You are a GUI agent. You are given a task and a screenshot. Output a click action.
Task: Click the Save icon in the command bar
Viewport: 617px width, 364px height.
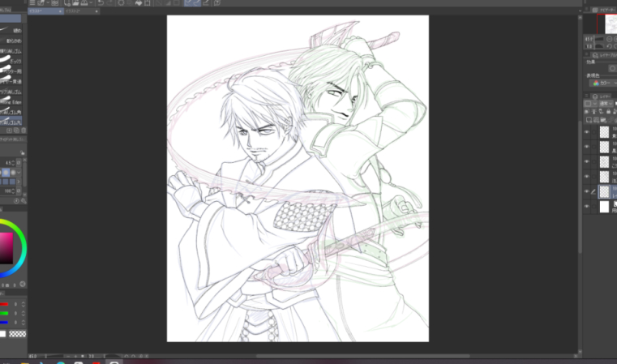point(84,2)
